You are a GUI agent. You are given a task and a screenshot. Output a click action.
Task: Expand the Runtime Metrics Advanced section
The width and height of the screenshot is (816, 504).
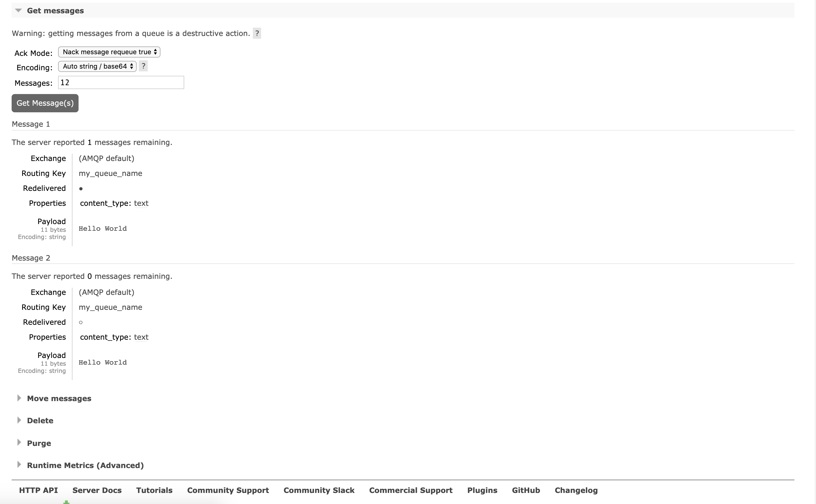(85, 465)
